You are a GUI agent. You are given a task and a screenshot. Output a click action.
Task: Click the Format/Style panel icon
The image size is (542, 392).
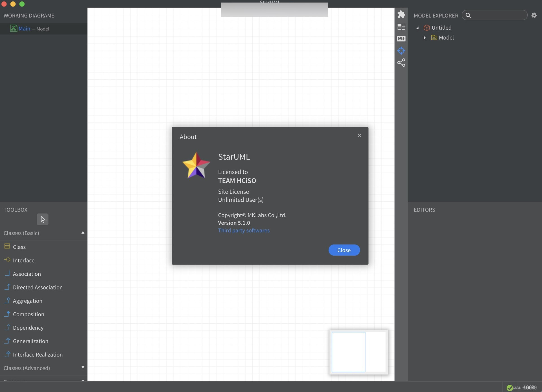click(401, 27)
